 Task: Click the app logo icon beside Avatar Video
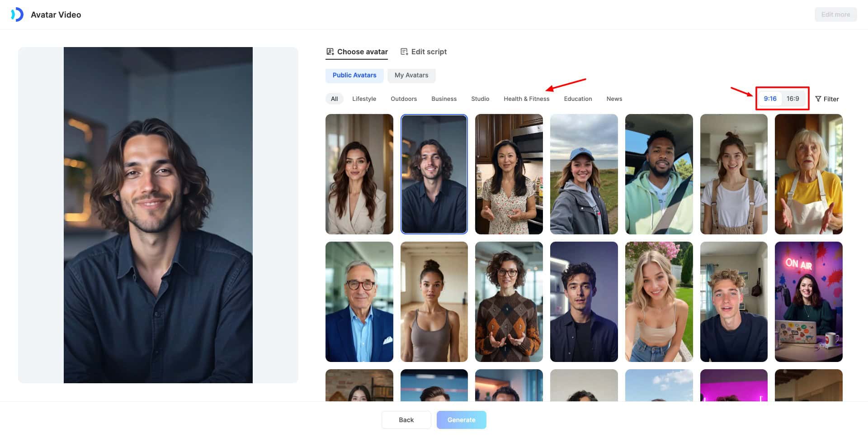click(x=17, y=14)
